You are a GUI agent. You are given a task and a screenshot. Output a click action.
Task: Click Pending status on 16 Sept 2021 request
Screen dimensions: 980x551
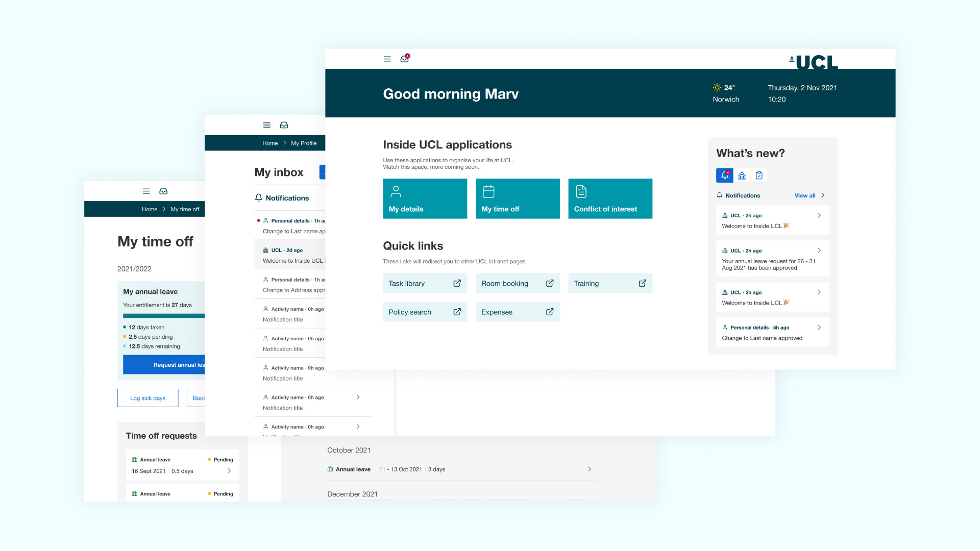tap(220, 460)
